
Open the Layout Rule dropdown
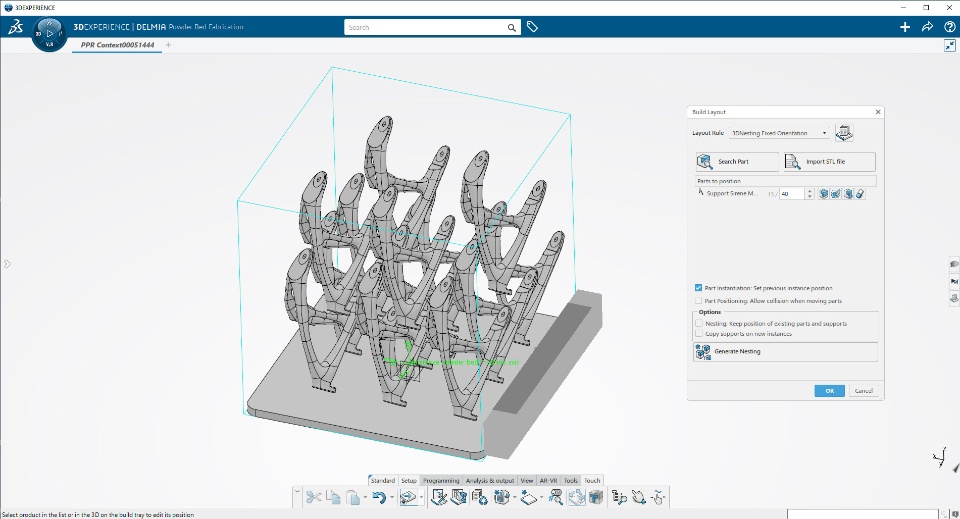tap(779, 133)
